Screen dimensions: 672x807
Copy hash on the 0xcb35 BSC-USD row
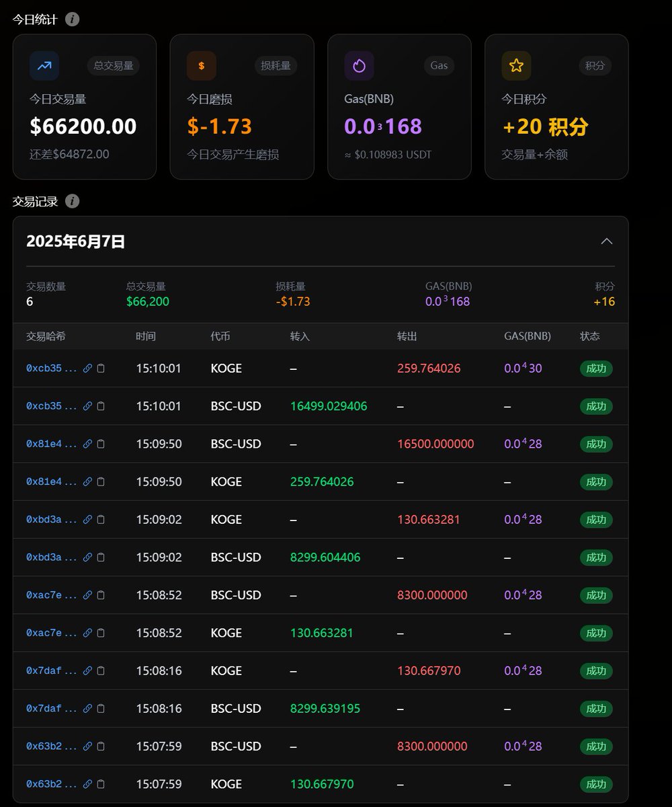tap(101, 406)
